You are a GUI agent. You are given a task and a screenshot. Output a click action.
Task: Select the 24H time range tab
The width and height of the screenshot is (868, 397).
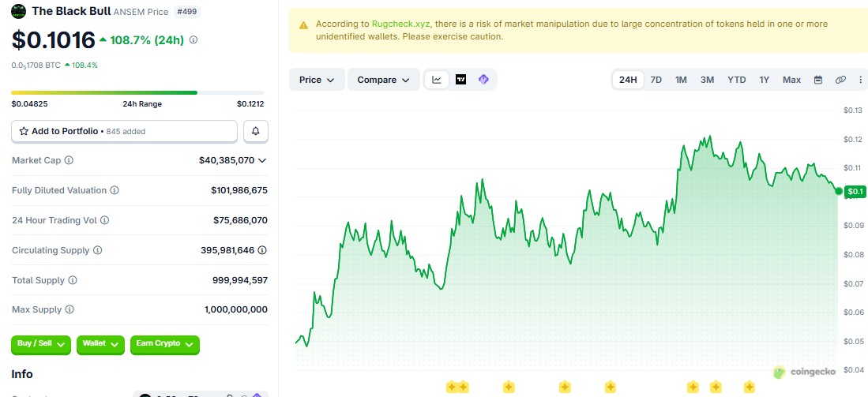tap(628, 80)
